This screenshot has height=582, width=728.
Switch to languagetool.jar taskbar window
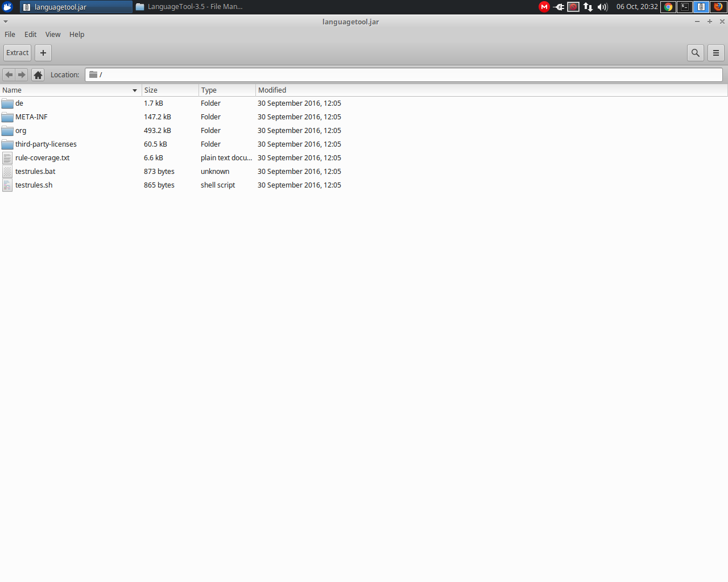coord(76,7)
